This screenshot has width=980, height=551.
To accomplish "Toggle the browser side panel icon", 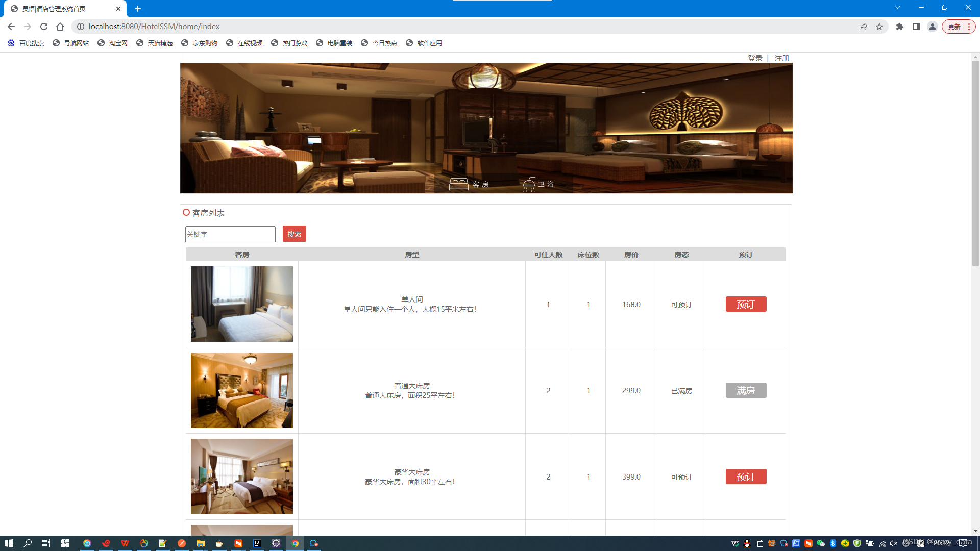I will (x=916, y=27).
